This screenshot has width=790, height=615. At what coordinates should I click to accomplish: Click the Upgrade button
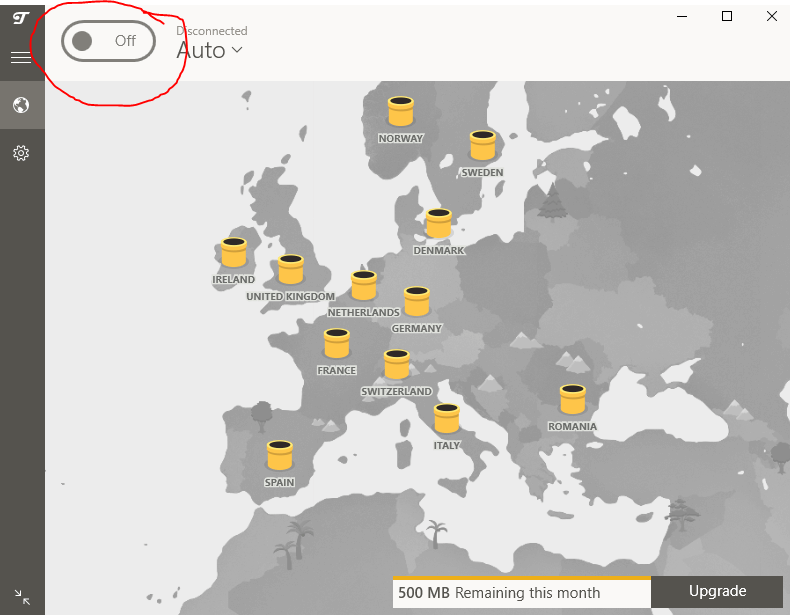click(x=717, y=591)
